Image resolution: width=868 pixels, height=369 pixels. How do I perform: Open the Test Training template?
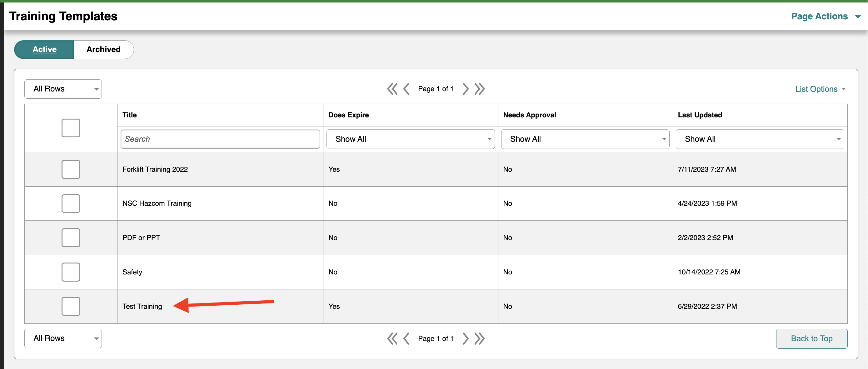(142, 306)
